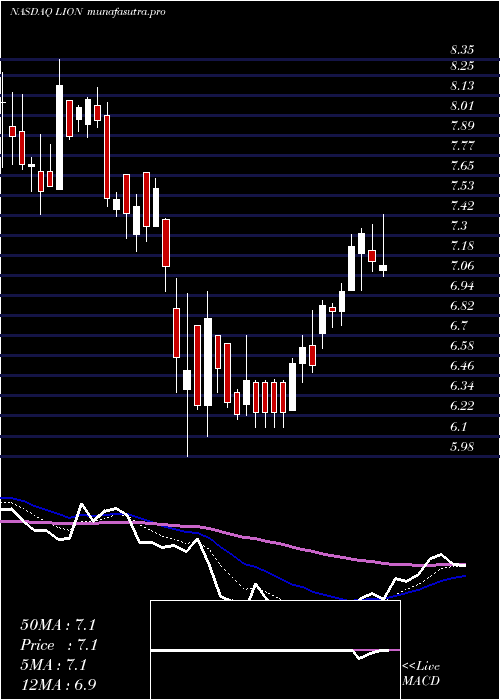Screen dimensions: 500x700
Task: Click the 6.22 price axis label
Action: pyautogui.click(x=462, y=405)
